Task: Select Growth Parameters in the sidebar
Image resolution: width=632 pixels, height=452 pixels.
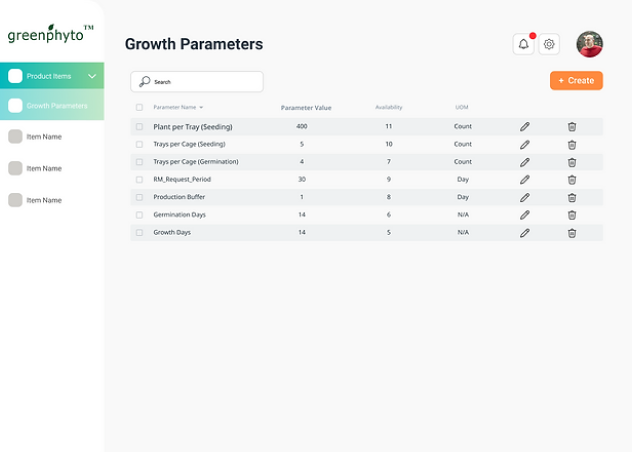Action: coord(52,105)
